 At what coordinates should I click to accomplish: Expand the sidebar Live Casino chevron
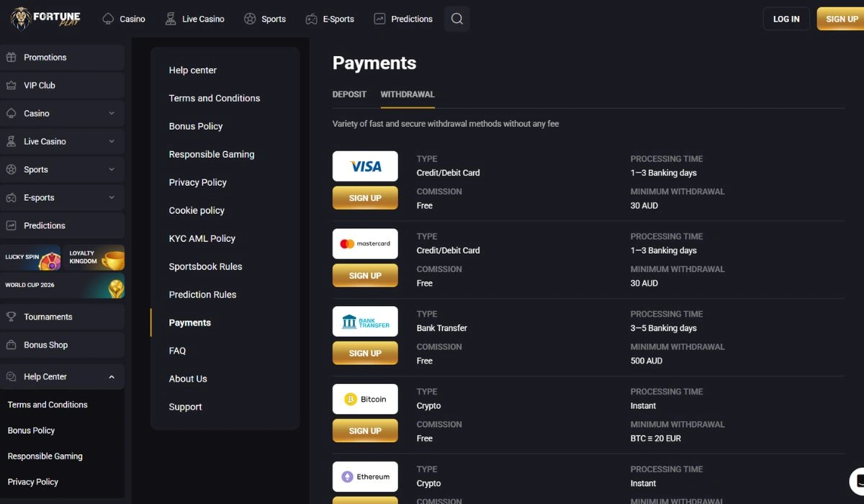pos(112,141)
